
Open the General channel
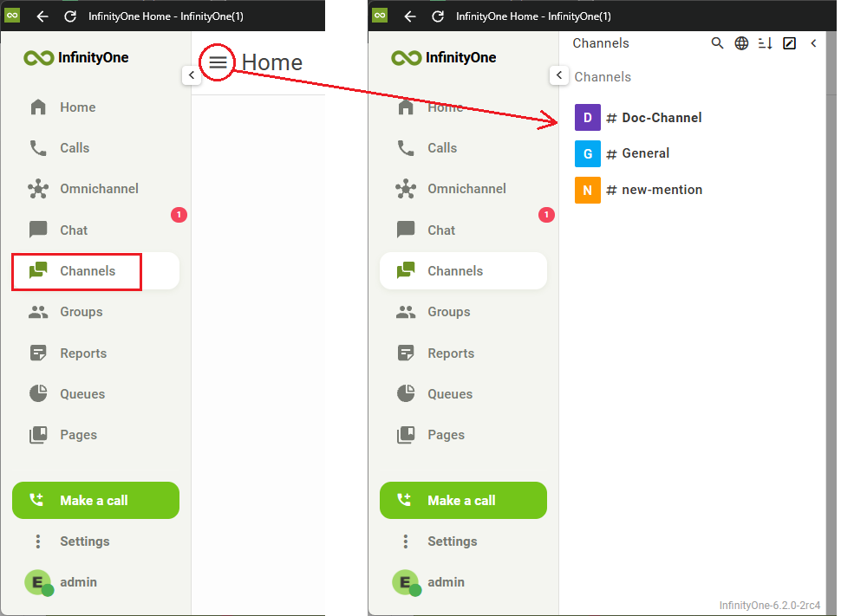[x=692, y=153]
